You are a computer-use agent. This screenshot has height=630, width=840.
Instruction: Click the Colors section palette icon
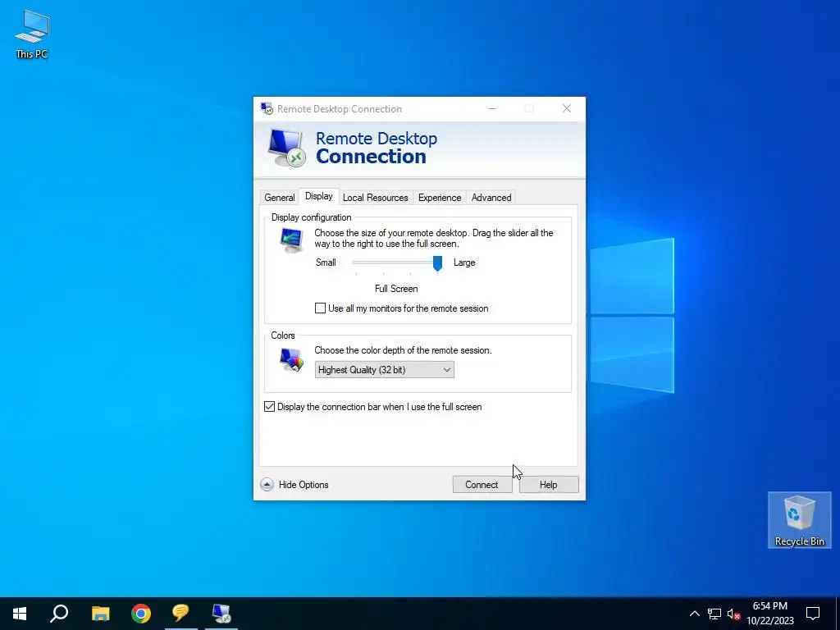point(291,359)
